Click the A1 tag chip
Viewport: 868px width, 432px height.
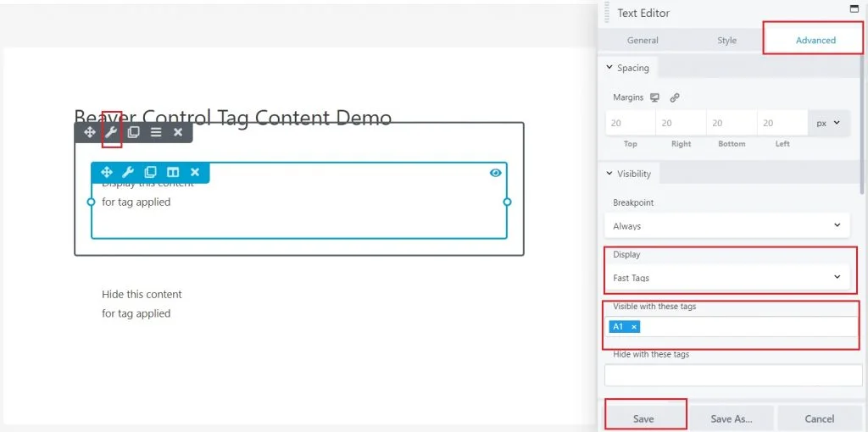pyautogui.click(x=625, y=327)
